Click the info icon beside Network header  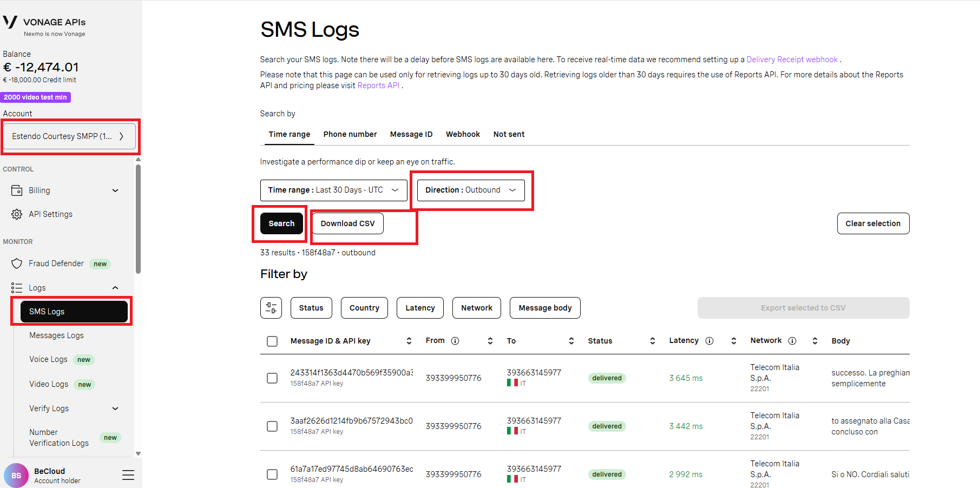(792, 341)
